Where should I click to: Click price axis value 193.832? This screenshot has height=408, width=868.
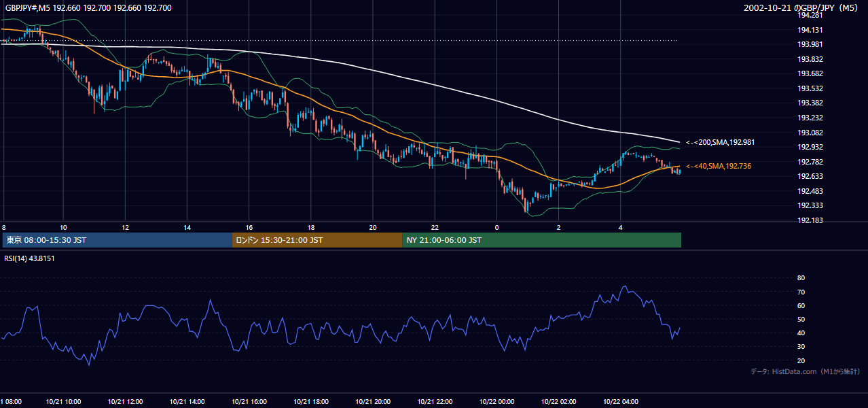(x=810, y=59)
